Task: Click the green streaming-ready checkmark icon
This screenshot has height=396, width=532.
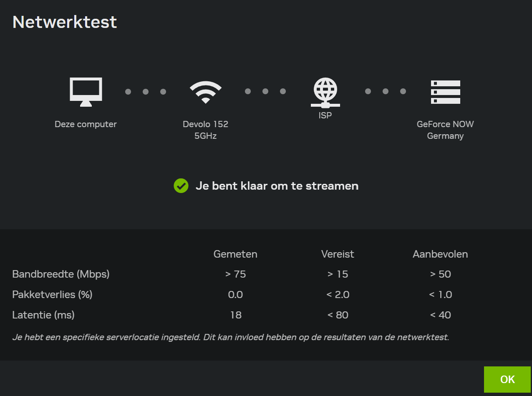Action: click(181, 186)
